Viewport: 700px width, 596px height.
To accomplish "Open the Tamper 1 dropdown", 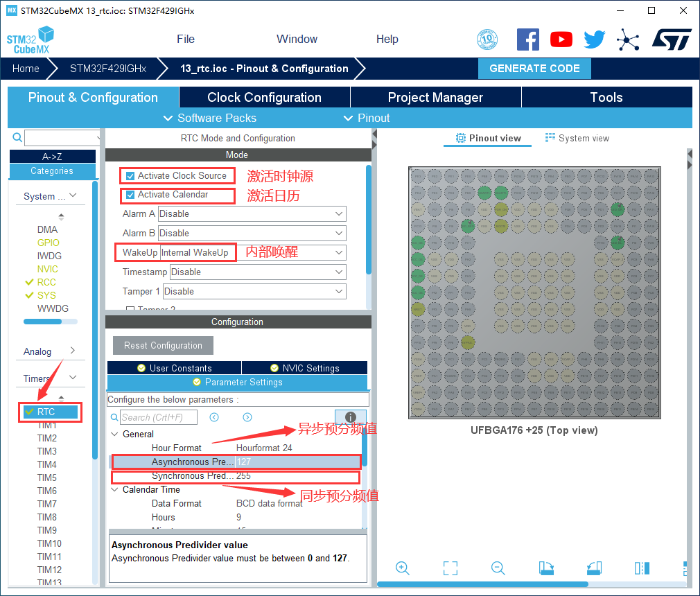I will [254, 291].
